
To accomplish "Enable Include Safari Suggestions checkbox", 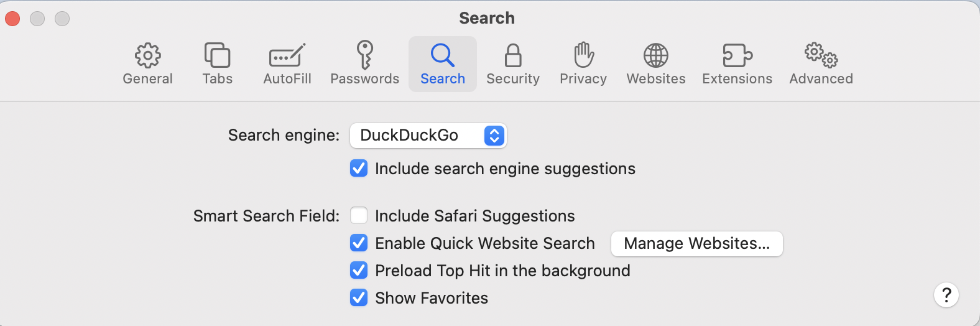I will tap(359, 216).
